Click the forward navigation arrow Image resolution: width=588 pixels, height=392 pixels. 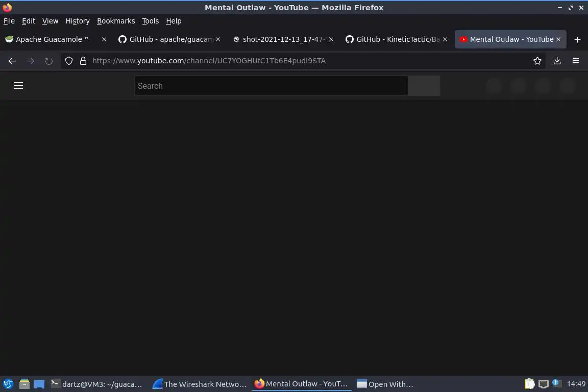(x=31, y=61)
